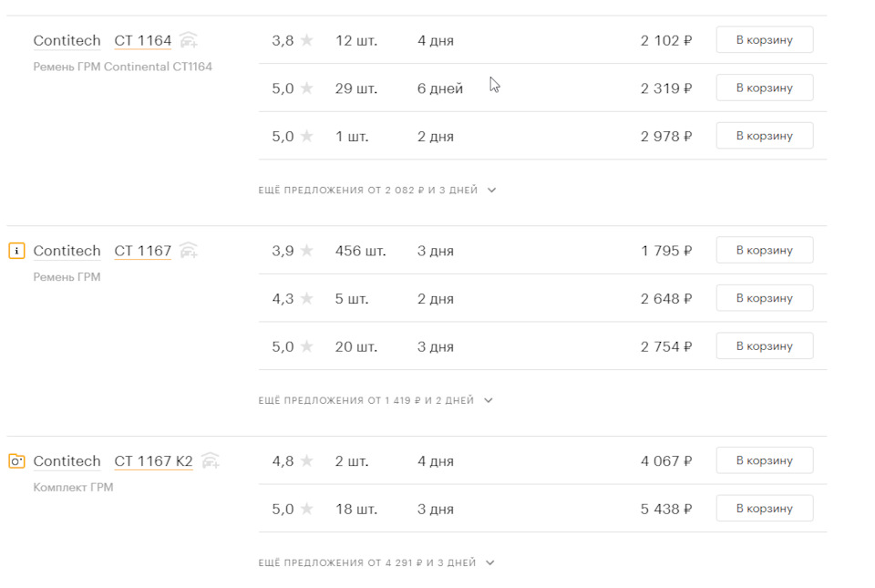Add CT 1164 to garage car icon

(x=189, y=40)
